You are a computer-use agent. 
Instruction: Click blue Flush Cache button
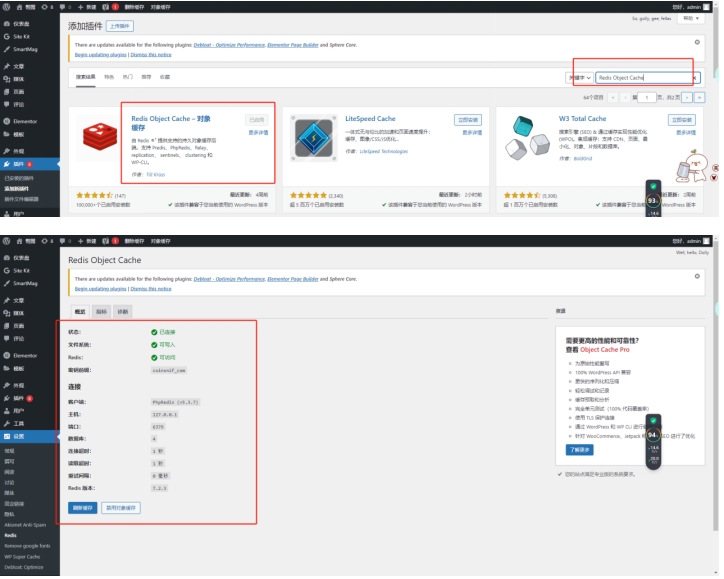(x=83, y=508)
